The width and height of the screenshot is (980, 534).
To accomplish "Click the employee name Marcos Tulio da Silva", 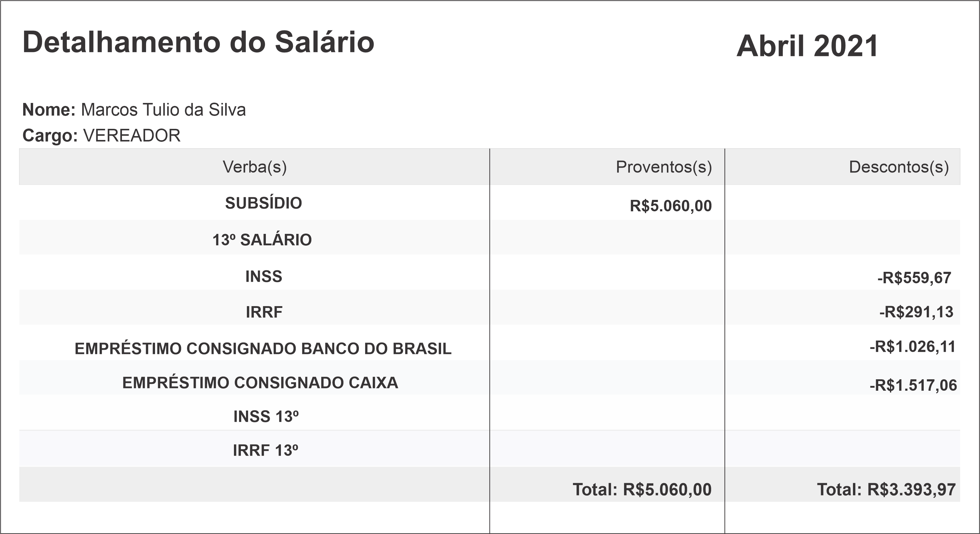I will tap(163, 110).
